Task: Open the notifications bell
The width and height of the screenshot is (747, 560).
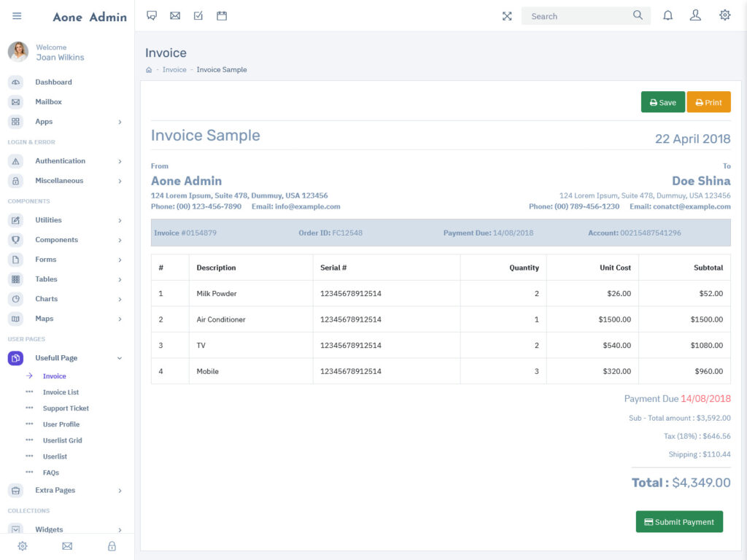Action: [x=668, y=16]
